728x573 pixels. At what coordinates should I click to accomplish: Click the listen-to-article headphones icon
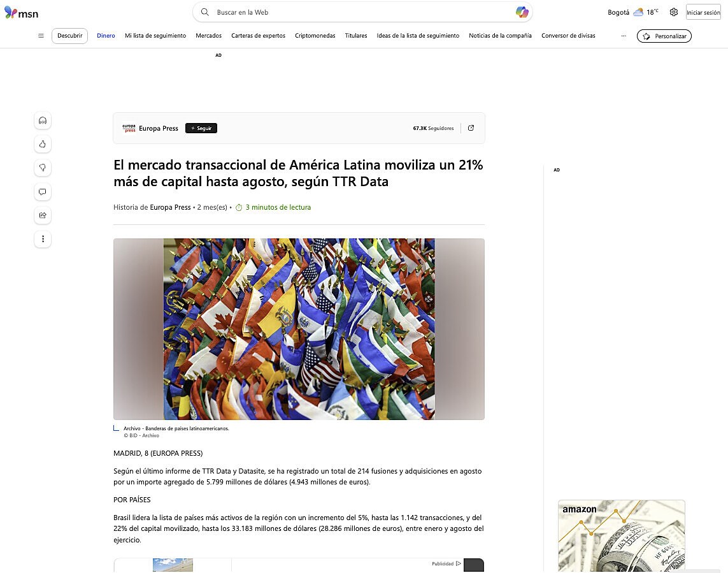[43, 121]
